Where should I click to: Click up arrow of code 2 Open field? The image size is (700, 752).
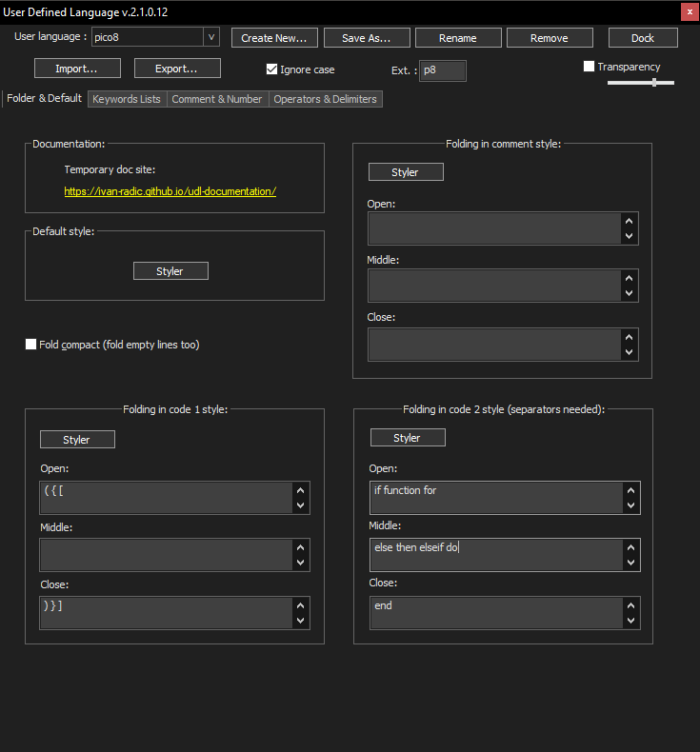[630, 490]
